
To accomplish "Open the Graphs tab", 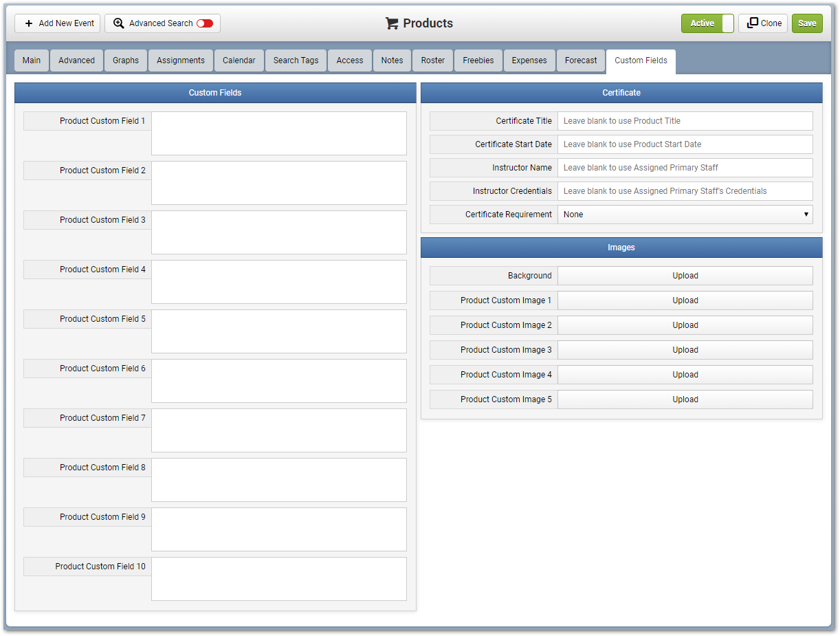I will click(x=126, y=61).
